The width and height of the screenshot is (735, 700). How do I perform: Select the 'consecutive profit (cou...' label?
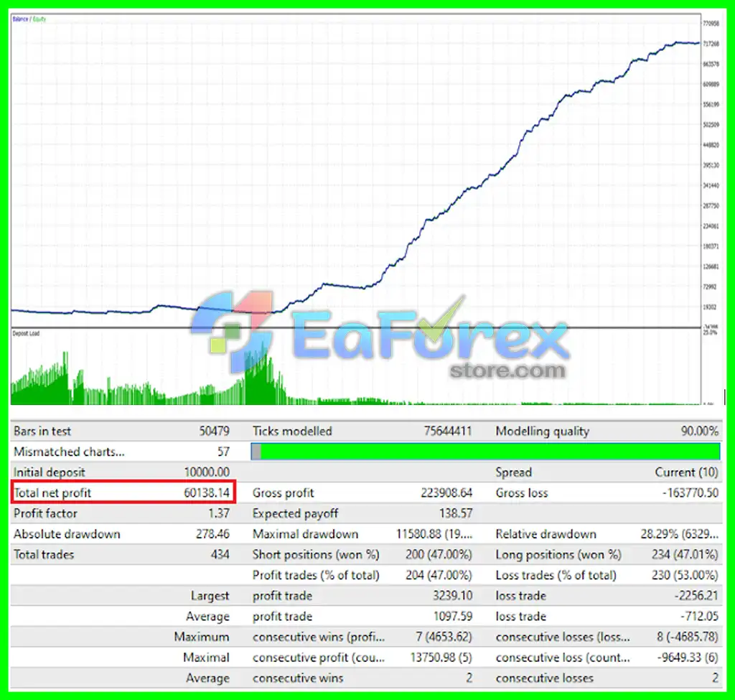click(x=319, y=658)
